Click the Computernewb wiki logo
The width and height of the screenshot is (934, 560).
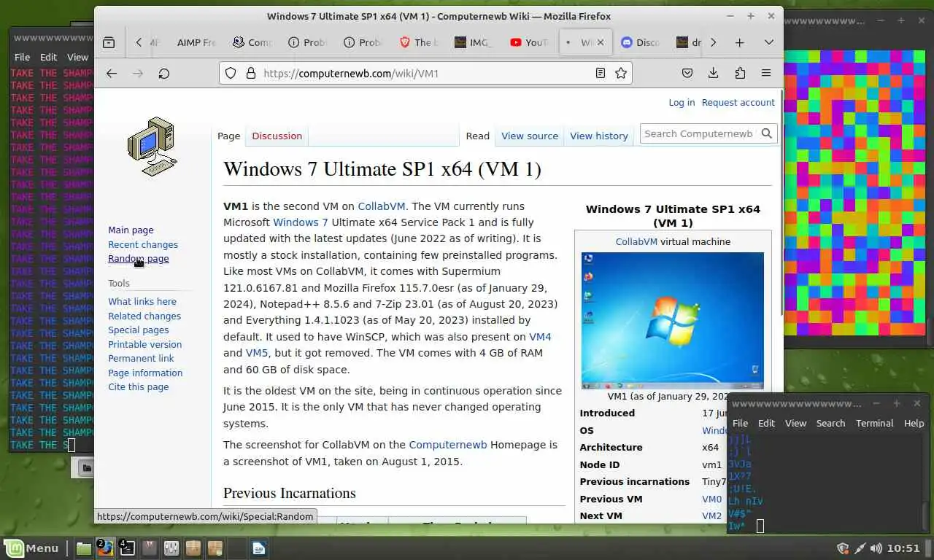[152, 146]
